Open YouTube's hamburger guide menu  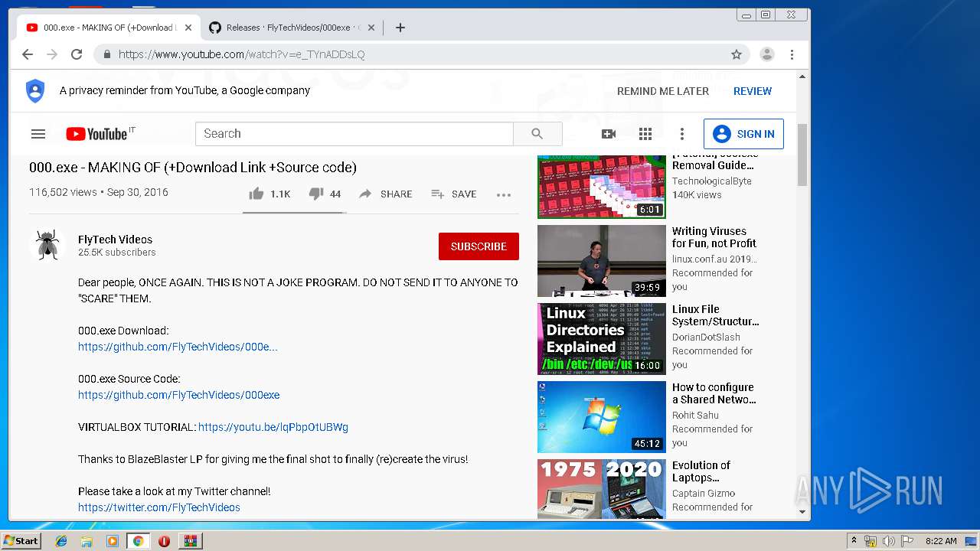coord(38,134)
